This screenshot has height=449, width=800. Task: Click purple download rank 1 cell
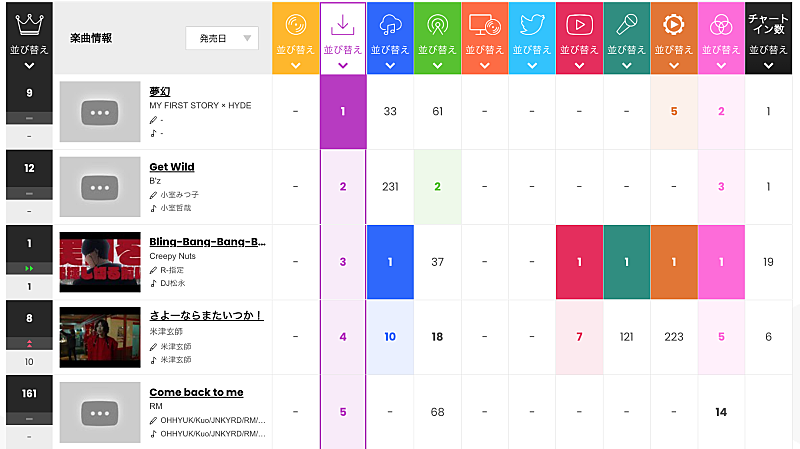pyautogui.click(x=343, y=111)
